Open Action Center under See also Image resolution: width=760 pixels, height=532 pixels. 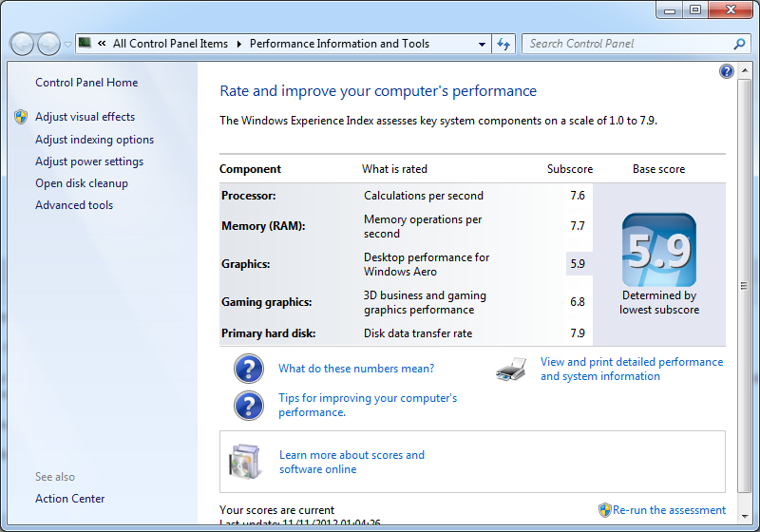(x=69, y=499)
